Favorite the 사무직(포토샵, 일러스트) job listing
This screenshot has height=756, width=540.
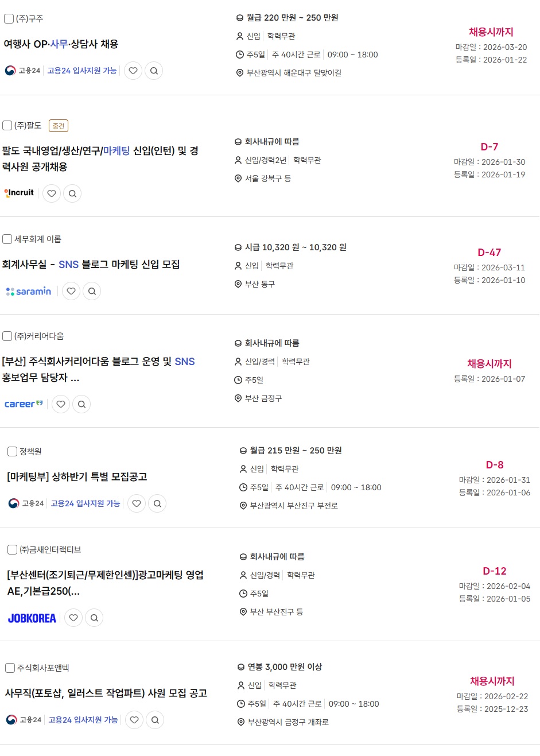[134, 720]
